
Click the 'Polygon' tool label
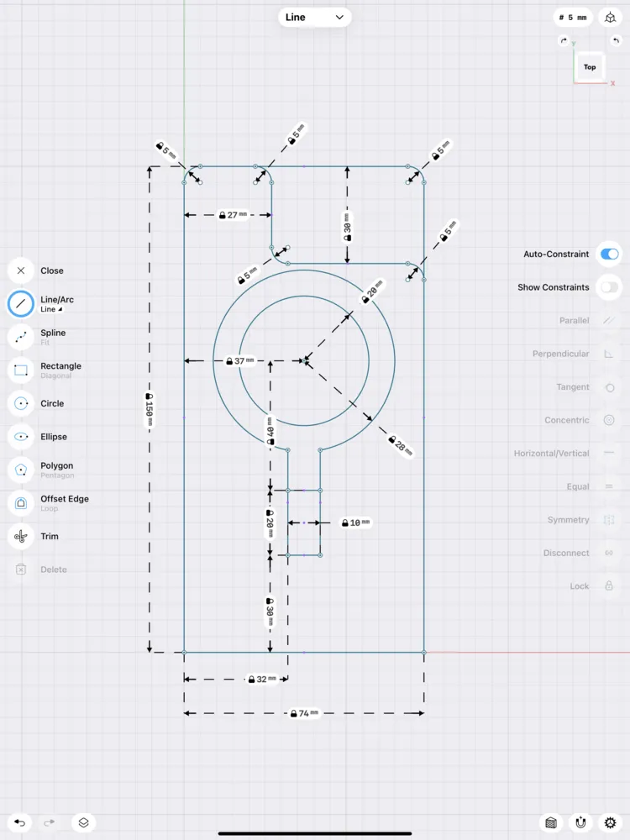tap(57, 465)
